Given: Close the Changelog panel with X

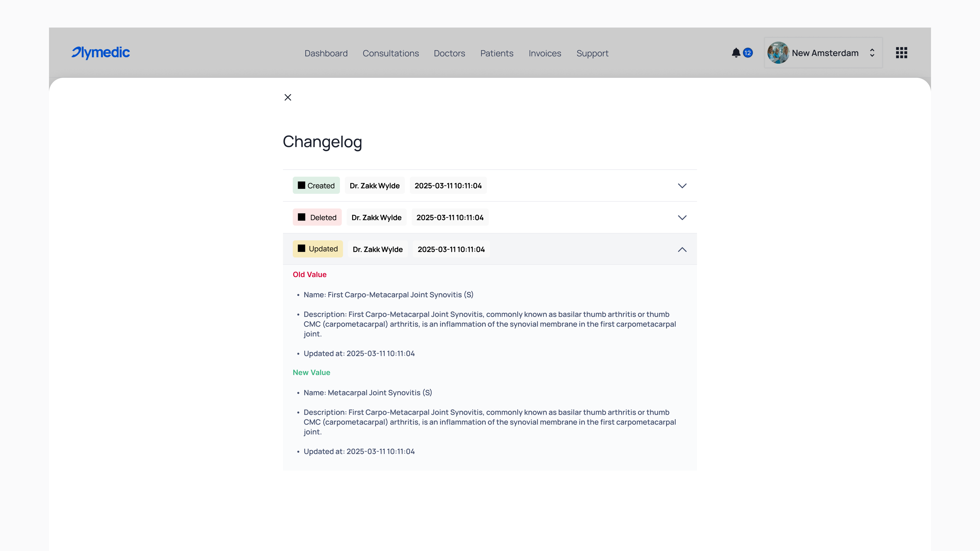Looking at the screenshot, I should click(x=288, y=97).
